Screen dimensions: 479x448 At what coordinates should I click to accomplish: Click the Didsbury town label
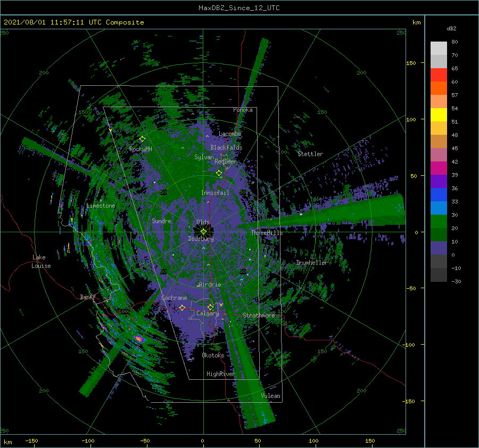tap(201, 239)
